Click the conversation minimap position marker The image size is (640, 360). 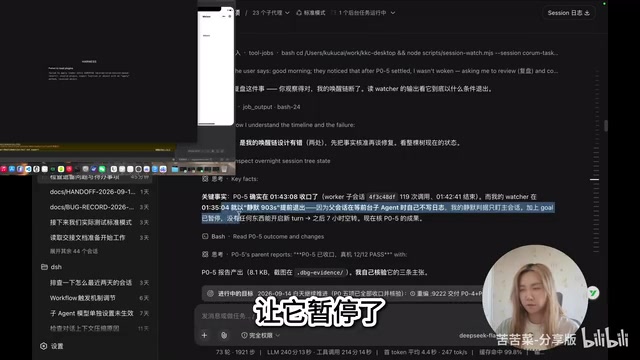coord(595,179)
